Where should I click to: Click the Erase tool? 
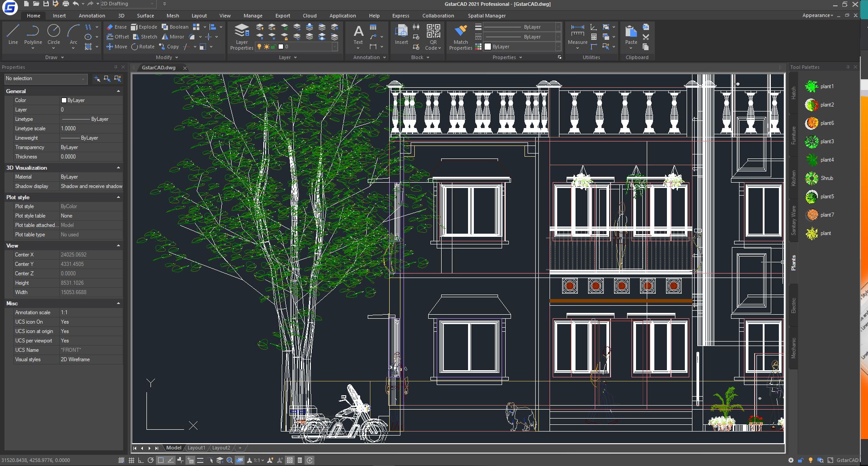click(116, 27)
